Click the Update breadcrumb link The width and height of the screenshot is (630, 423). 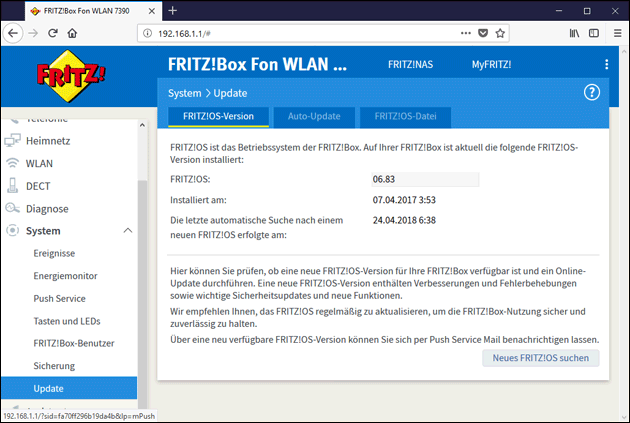230,93
